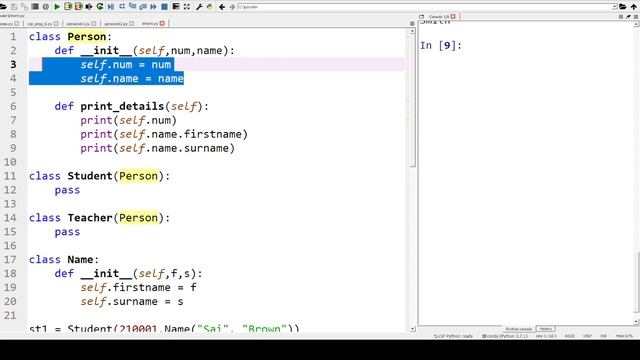The width and height of the screenshot is (640, 360).
Task: Switch to the IPython console bottom tab
Action: pos(519,329)
